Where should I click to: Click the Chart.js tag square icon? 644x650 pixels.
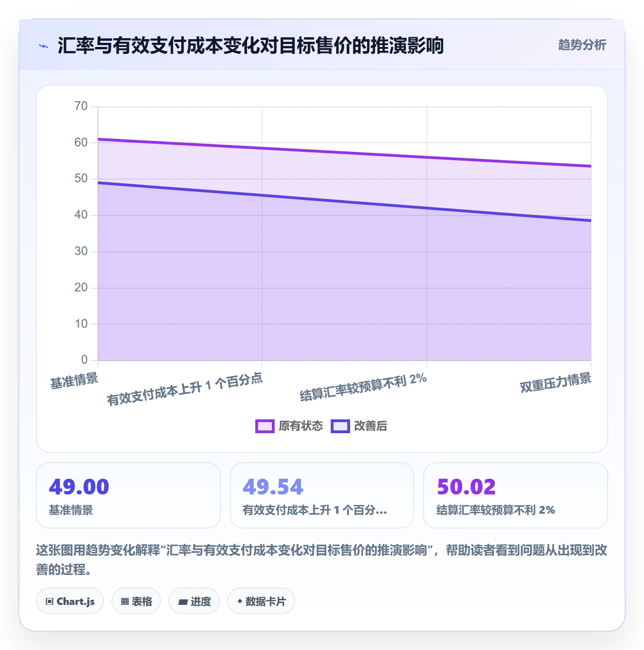click(49, 602)
